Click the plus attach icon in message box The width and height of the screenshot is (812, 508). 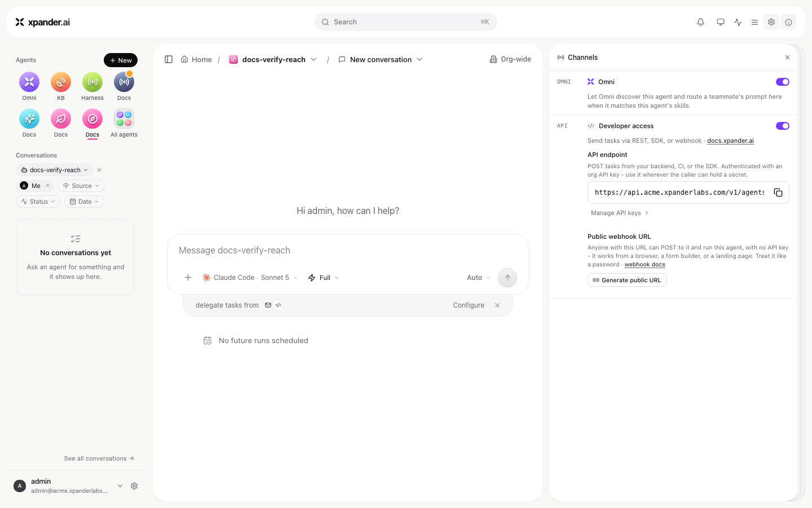click(188, 278)
